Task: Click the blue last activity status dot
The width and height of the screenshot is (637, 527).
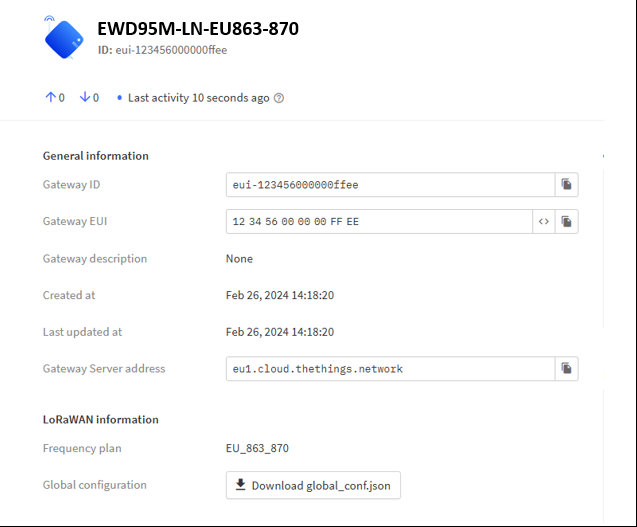Action: (120, 98)
